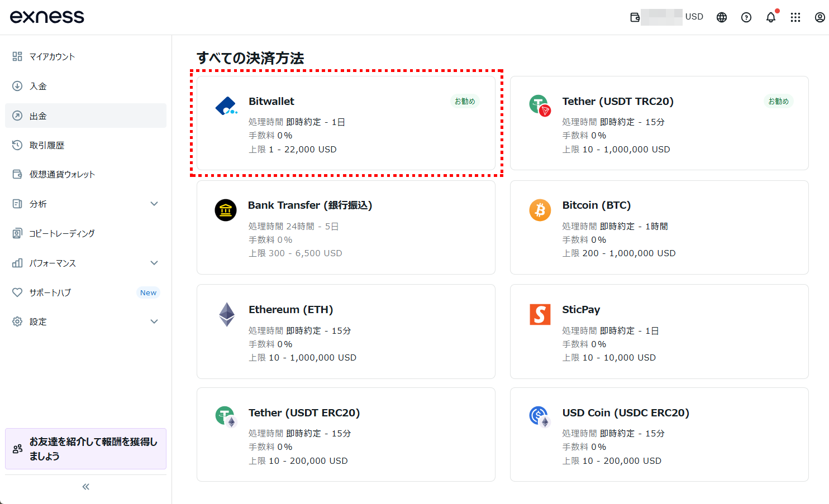Click the サポートハブ heart icon
The width and height of the screenshot is (829, 504).
17,292
